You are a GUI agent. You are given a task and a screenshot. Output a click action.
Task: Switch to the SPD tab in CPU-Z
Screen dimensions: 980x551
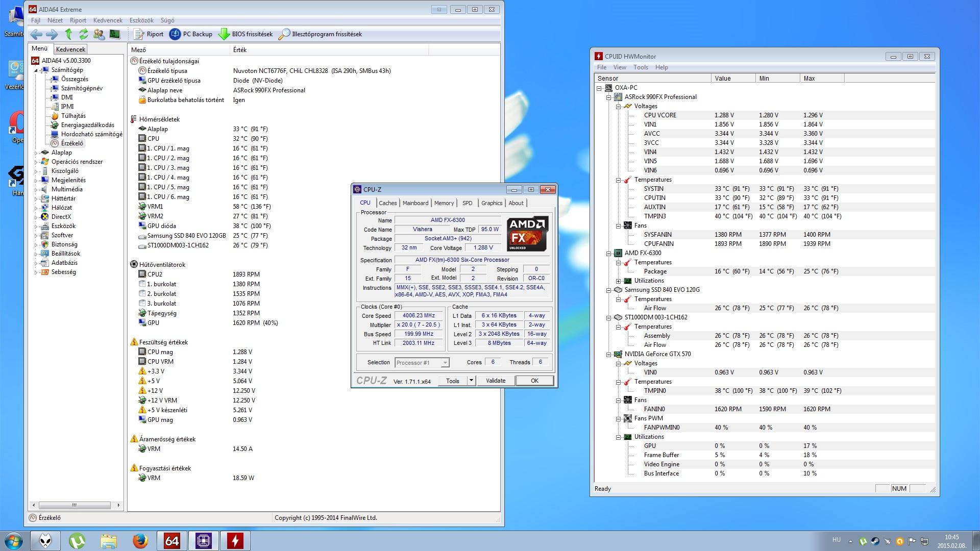468,203
